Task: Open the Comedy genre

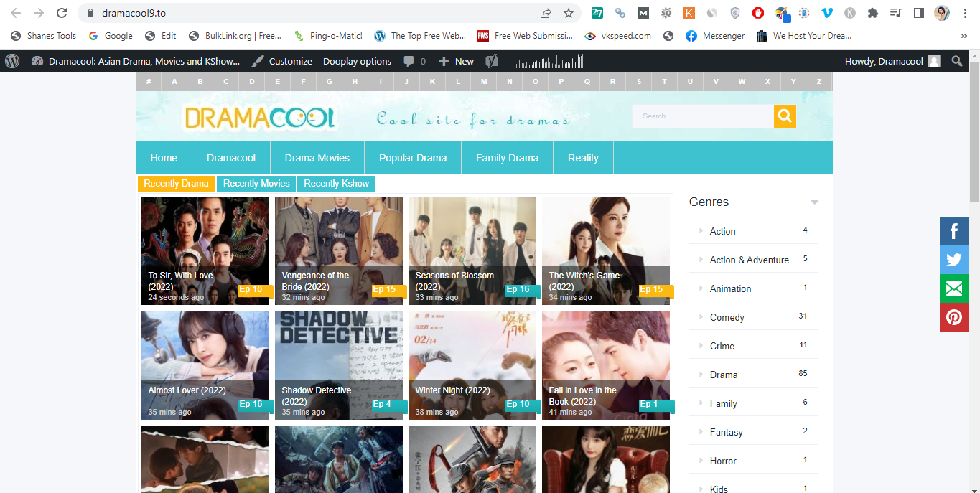Action: pyautogui.click(x=727, y=317)
